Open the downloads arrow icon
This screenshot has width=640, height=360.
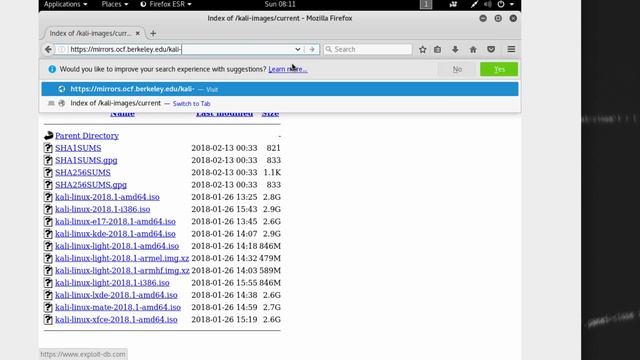point(455,49)
